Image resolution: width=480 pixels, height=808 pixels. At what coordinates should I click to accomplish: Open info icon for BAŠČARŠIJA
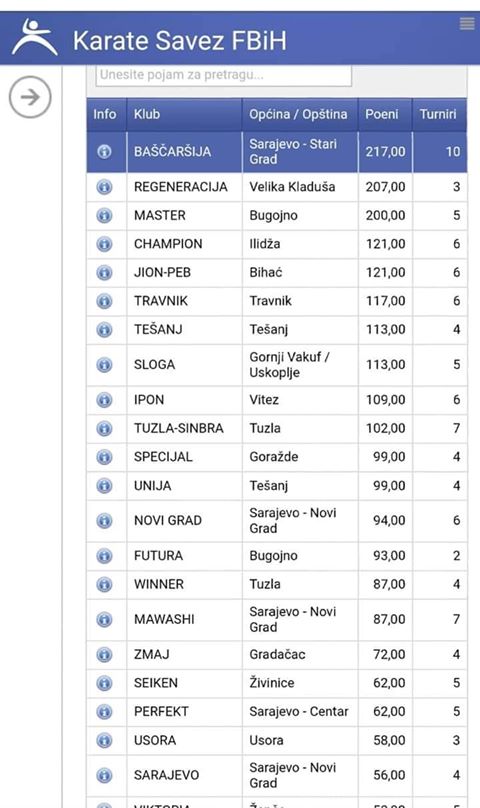[104, 152]
